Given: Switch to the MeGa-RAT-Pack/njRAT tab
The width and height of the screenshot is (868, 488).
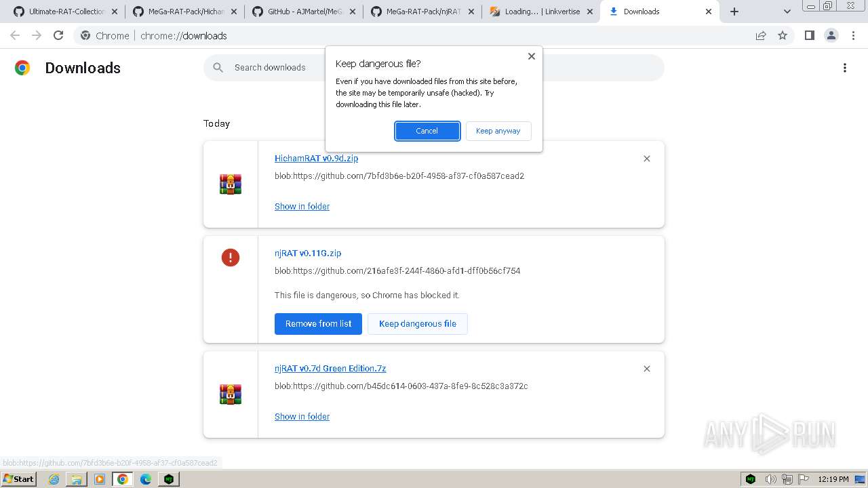Looking at the screenshot, I should pos(424,12).
